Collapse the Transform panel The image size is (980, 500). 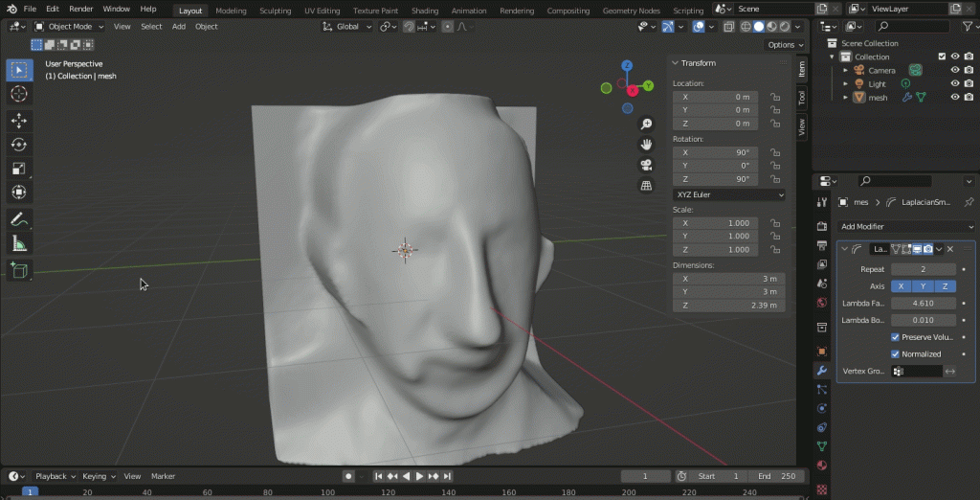tap(675, 63)
